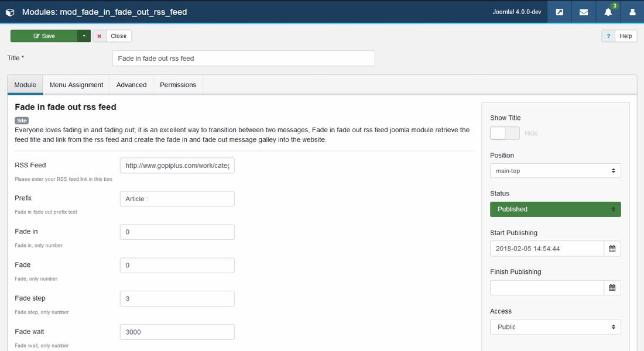Click into the Fade in number field
The image size is (644, 351).
177,232
